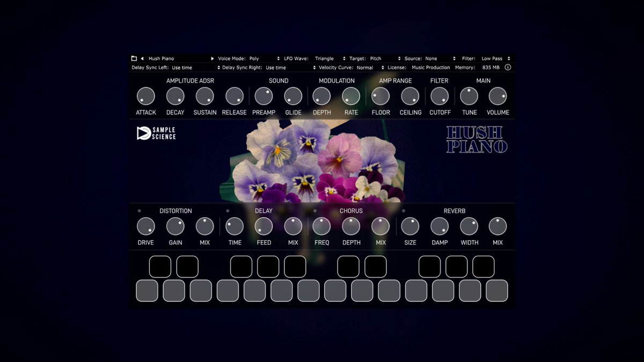The width and height of the screenshot is (644, 362).
Task: Go to previous preset with left arrow
Action: tap(142, 58)
